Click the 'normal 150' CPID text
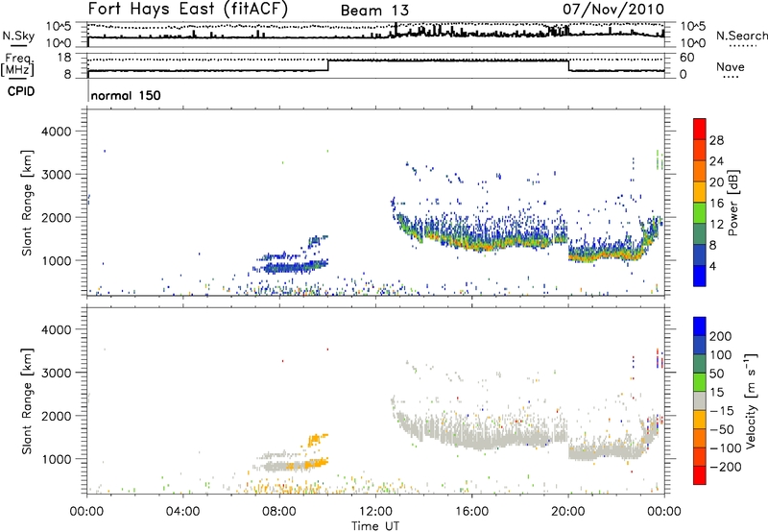Viewport: 768px width, 532px height. [126, 95]
